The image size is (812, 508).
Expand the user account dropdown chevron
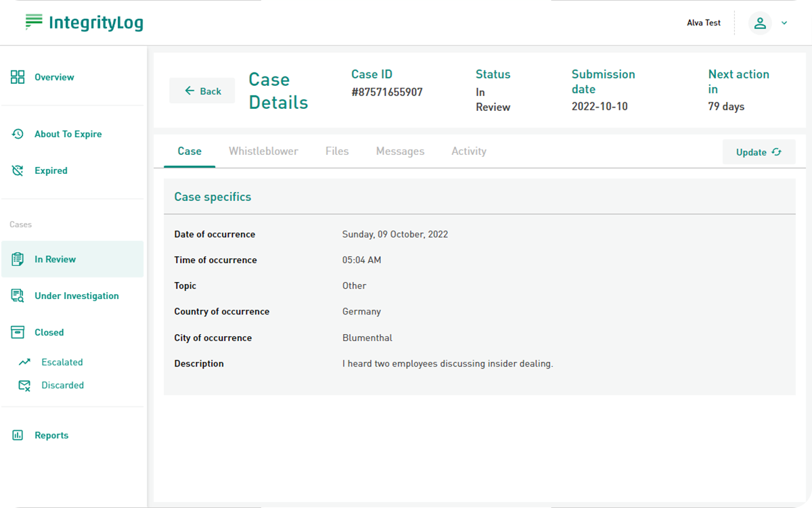click(x=784, y=23)
